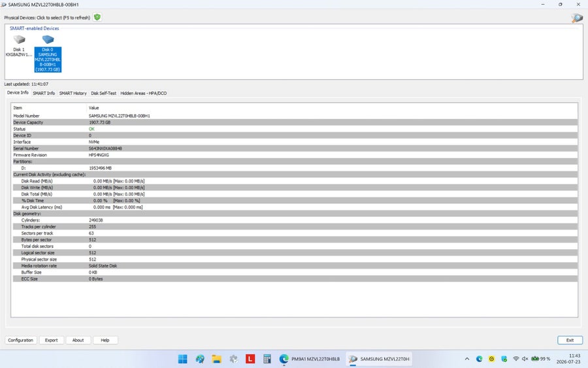Click the muted volume tray icon
588x368 pixels.
click(525, 359)
